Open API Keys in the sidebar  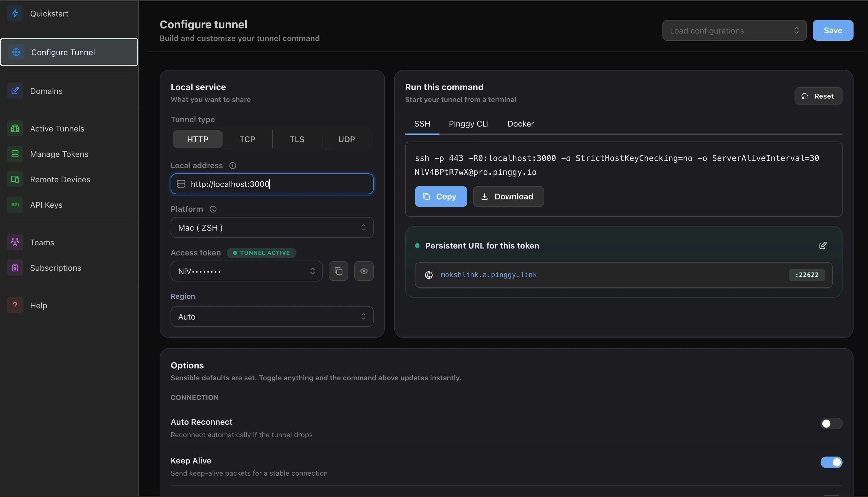point(69,205)
